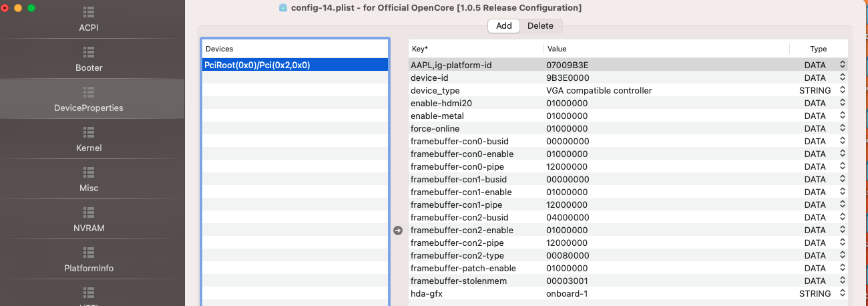Open Type dropdown for AAPL,ig-platform-id row
The width and height of the screenshot is (868, 306).
(843, 65)
